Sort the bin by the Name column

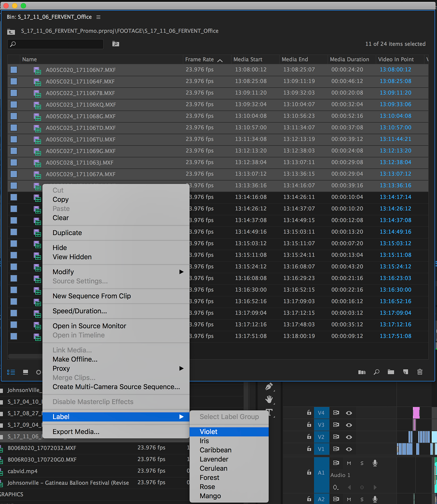click(x=101, y=59)
